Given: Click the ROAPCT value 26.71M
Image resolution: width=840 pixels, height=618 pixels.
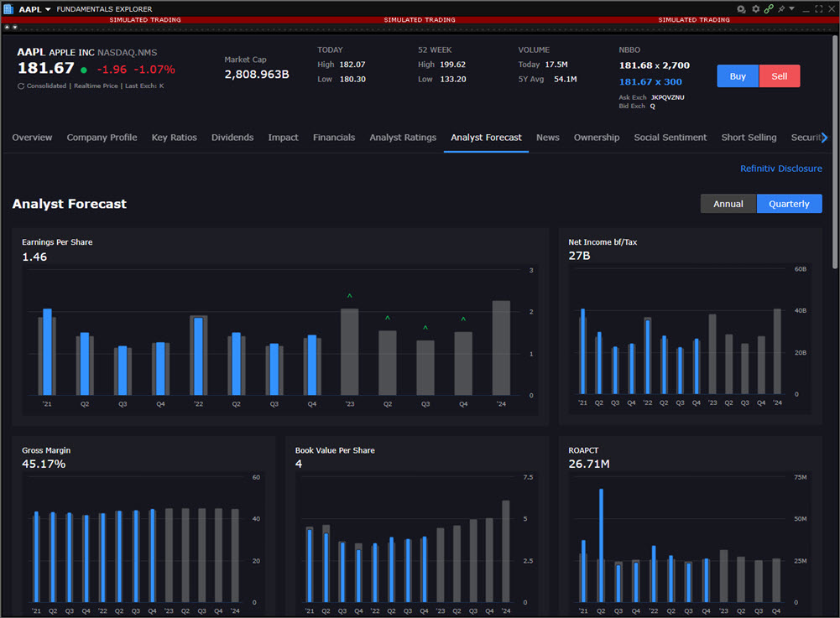Looking at the screenshot, I should (x=589, y=465).
